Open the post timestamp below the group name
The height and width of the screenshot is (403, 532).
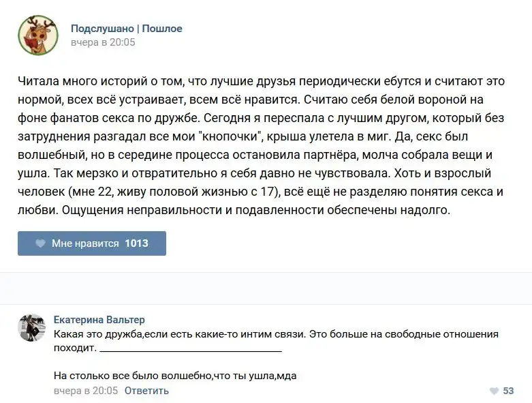[x=103, y=42]
